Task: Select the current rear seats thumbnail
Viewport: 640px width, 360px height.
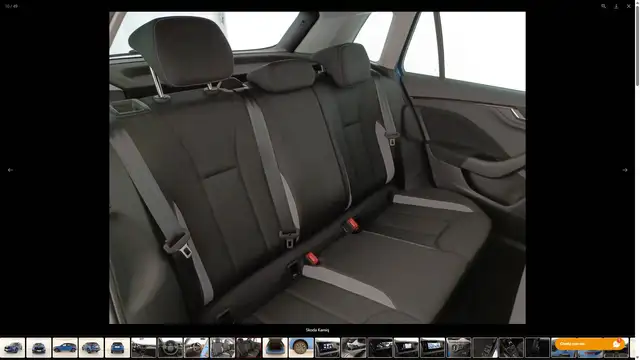Action: [x=249, y=347]
